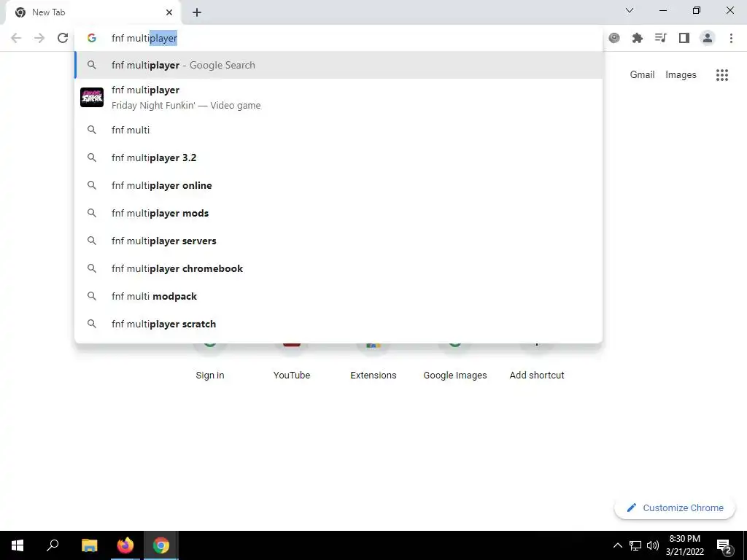
Task: Open the Windows Start menu
Action: [18, 545]
